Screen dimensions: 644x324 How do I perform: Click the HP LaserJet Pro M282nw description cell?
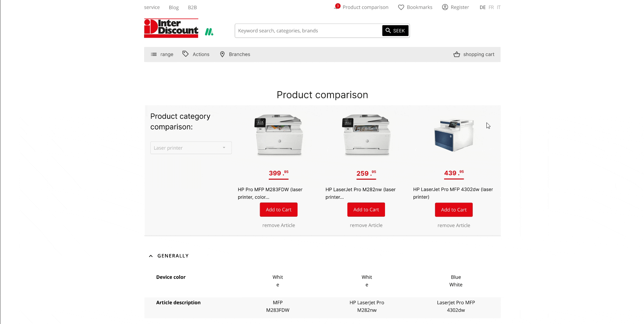pyautogui.click(x=367, y=306)
